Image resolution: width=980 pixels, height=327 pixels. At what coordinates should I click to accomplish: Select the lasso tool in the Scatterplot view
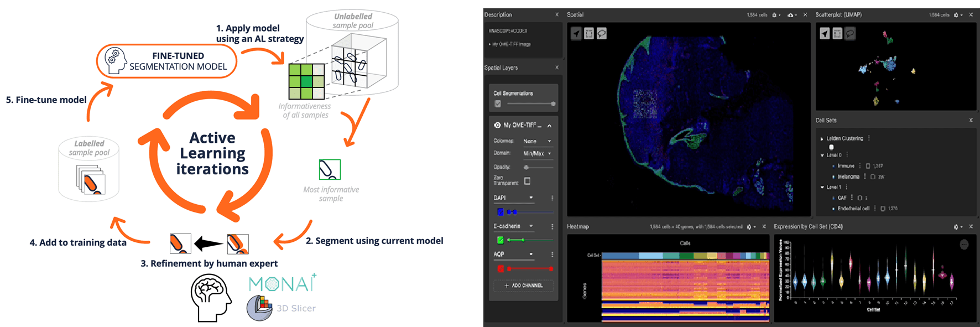pos(850,34)
